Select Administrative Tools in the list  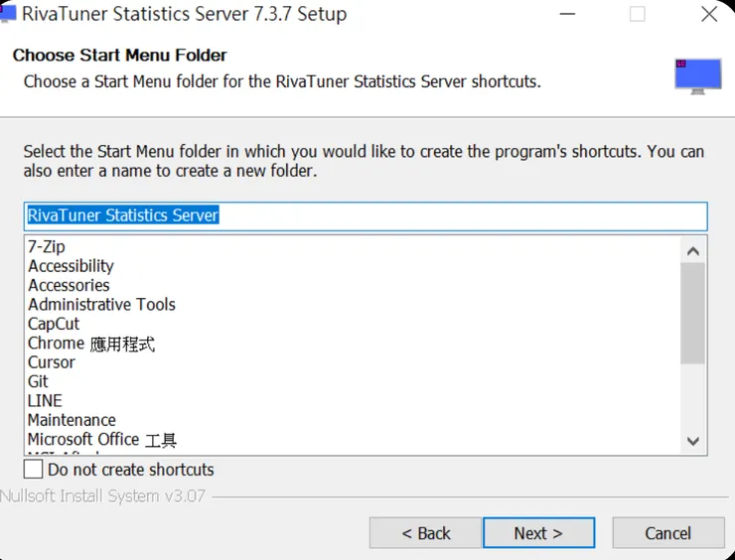[101, 305]
